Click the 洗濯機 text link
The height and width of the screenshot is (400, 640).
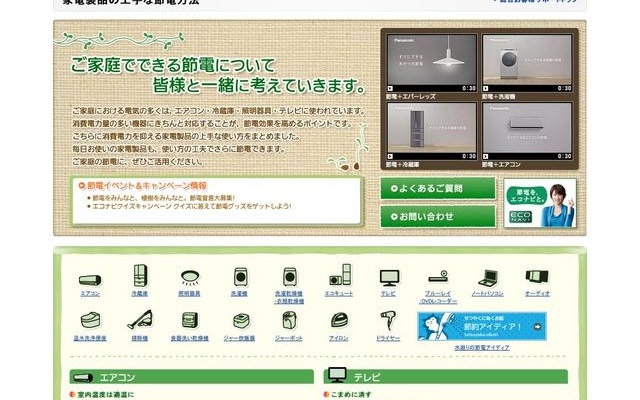click(x=239, y=293)
